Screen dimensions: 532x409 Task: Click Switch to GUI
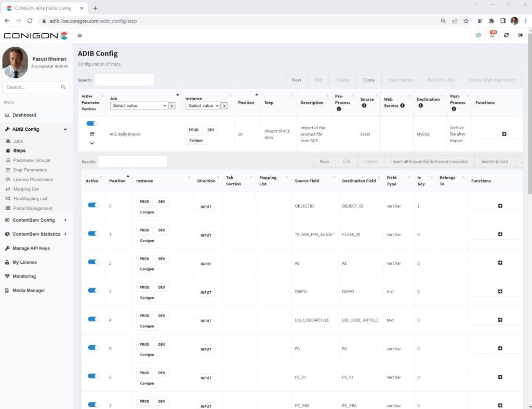pyautogui.click(x=494, y=161)
